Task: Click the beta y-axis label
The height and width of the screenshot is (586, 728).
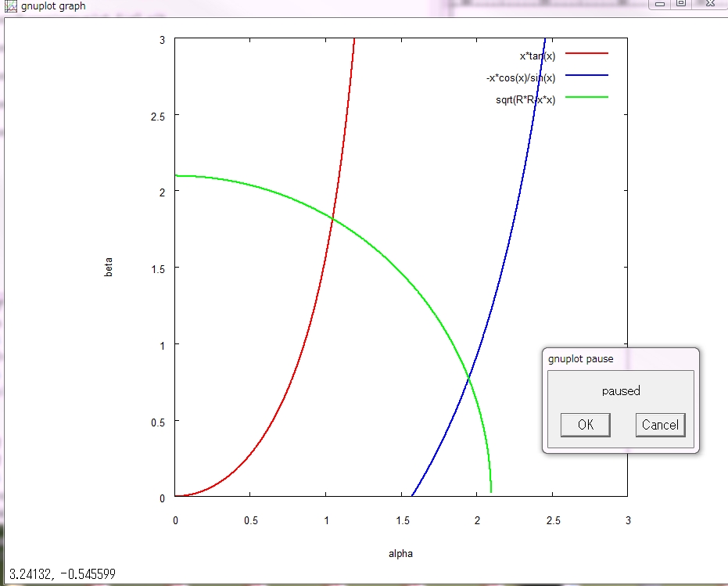Action: click(108, 268)
